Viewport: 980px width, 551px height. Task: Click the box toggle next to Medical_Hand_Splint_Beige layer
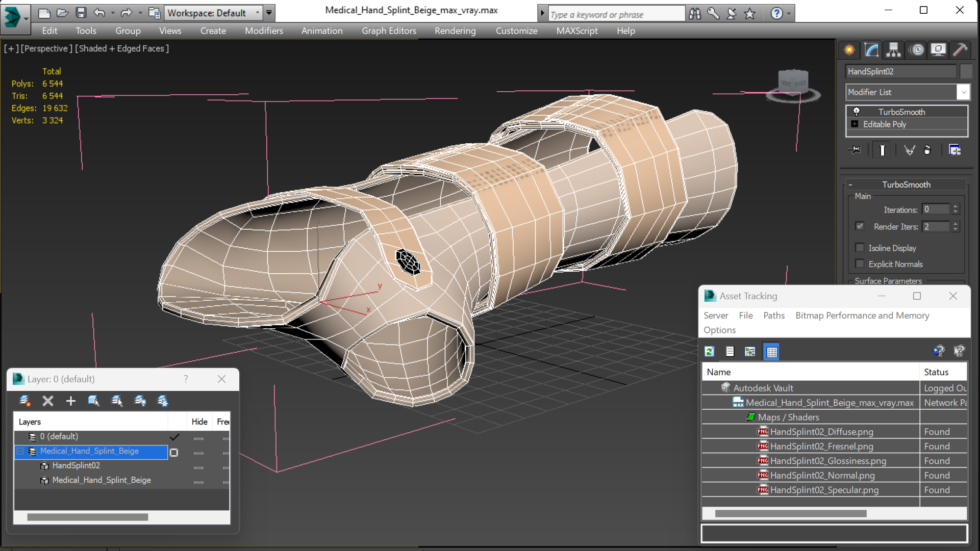tap(174, 453)
